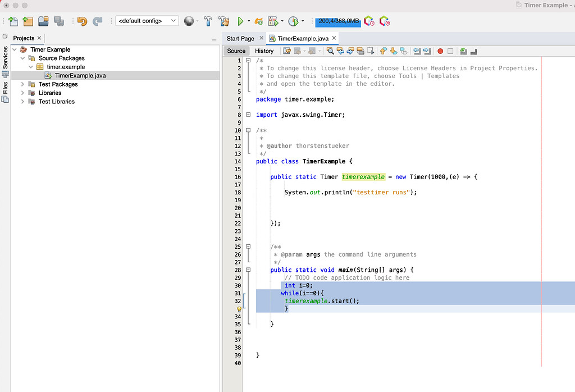Viewport: 575px width, 392px height.
Task: Start macro recording with the red record icon
Action: 440,51
